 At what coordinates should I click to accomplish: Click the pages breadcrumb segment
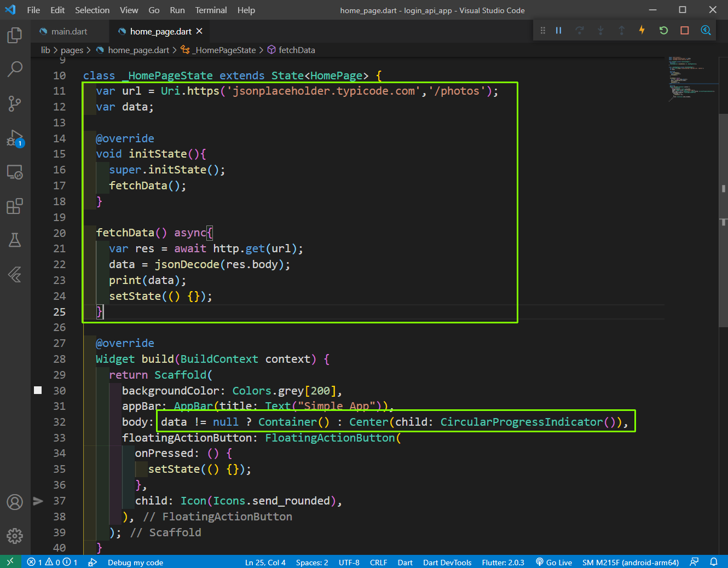[x=72, y=50]
